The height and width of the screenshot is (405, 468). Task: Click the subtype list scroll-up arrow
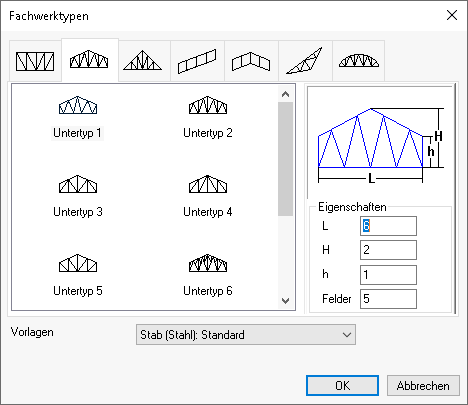pos(285,94)
